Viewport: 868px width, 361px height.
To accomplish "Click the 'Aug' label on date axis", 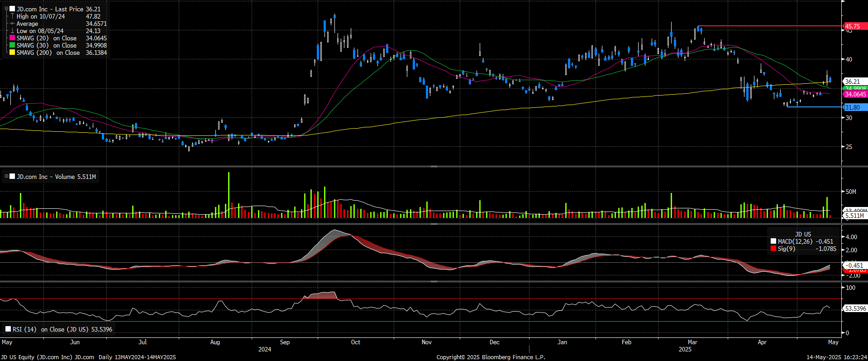I will pyautogui.click(x=215, y=342).
